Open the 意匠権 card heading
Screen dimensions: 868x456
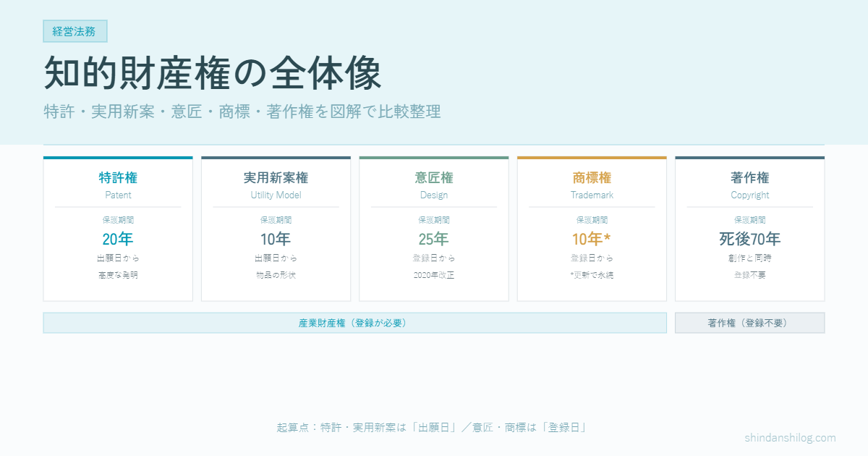[x=434, y=178]
